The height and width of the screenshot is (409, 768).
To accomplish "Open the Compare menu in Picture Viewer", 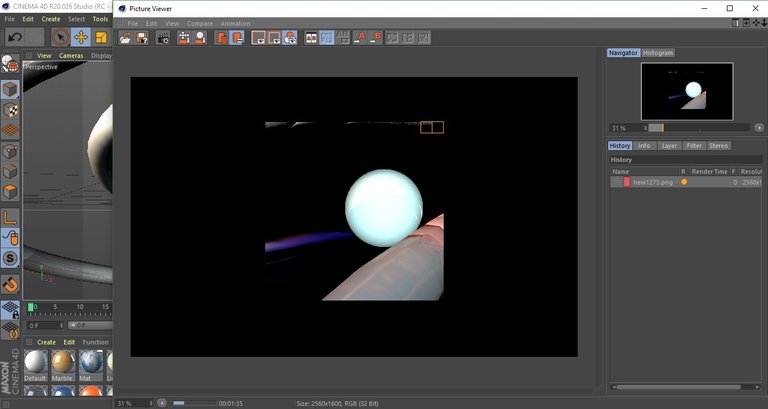I will 200,24.
